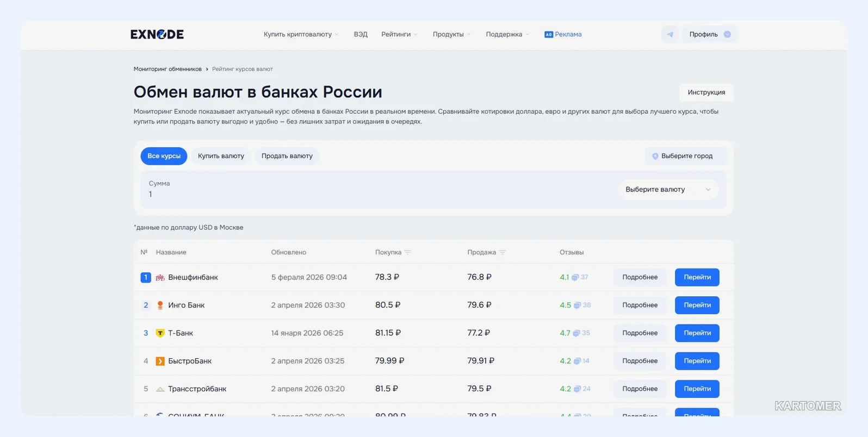868x437 pixels.
Task: Open Т-Банк reviews comment icon
Action: pyautogui.click(x=576, y=333)
